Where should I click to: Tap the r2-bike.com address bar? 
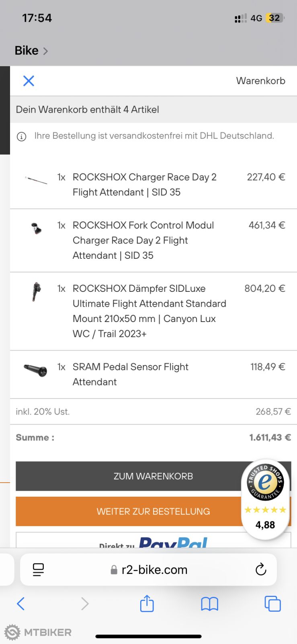click(x=154, y=569)
